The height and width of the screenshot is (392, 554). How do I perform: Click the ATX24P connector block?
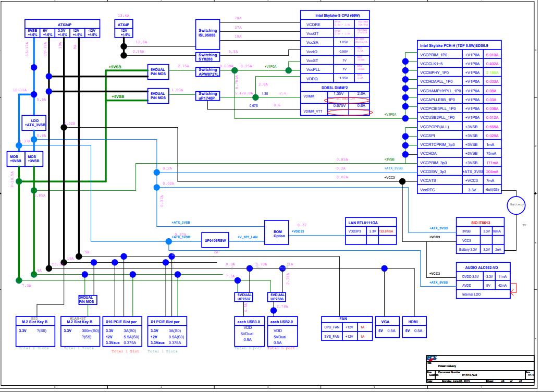point(62,28)
